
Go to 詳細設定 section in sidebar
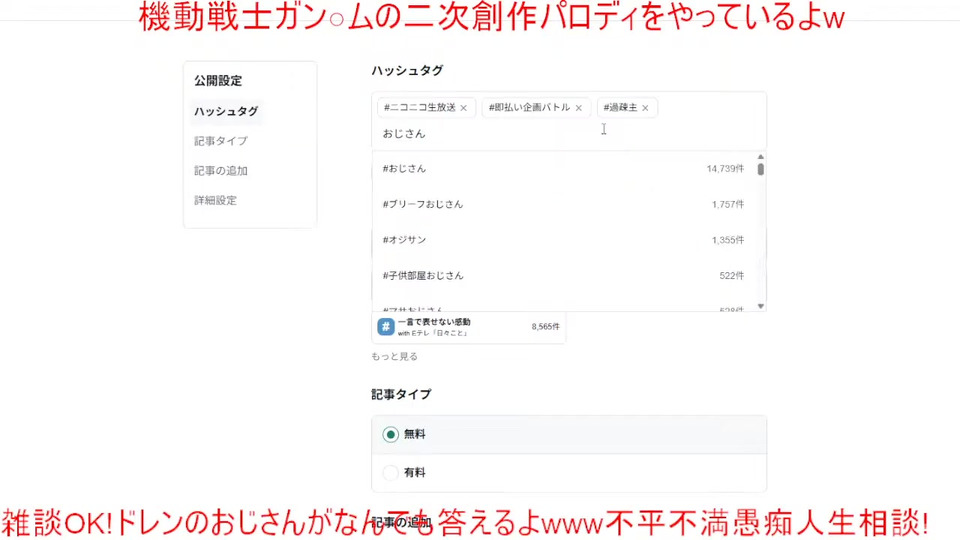216,200
